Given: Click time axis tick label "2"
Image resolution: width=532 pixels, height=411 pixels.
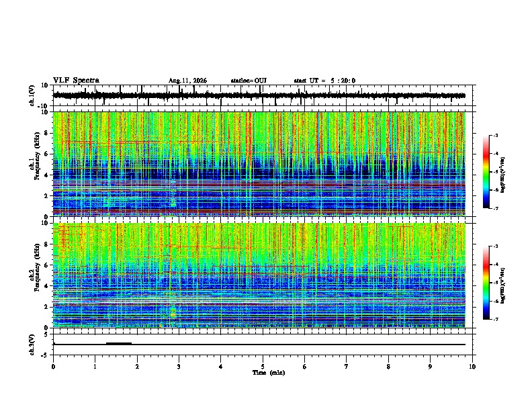Looking at the screenshot, I should tap(137, 367).
